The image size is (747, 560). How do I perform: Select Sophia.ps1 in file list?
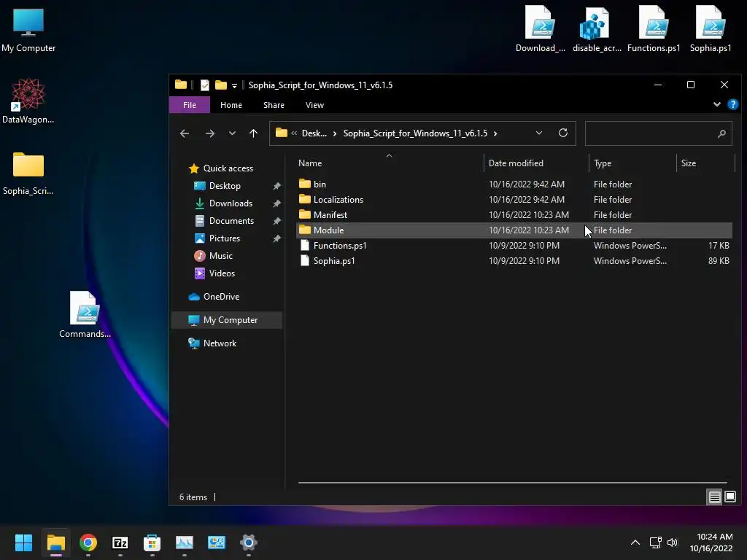coord(514,260)
